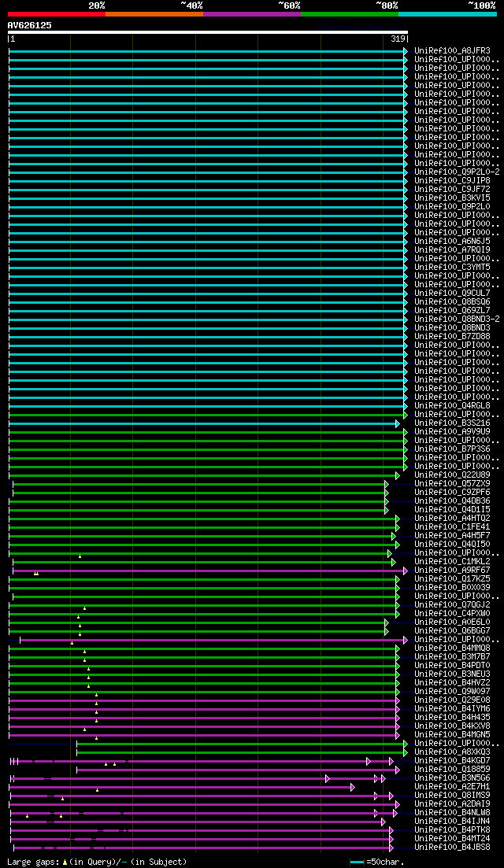
Task: Select the UniRef100_C1FE41 label
Action: point(452,527)
